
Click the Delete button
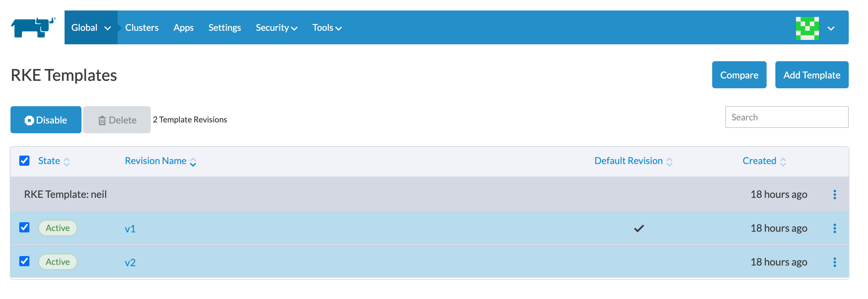click(117, 120)
